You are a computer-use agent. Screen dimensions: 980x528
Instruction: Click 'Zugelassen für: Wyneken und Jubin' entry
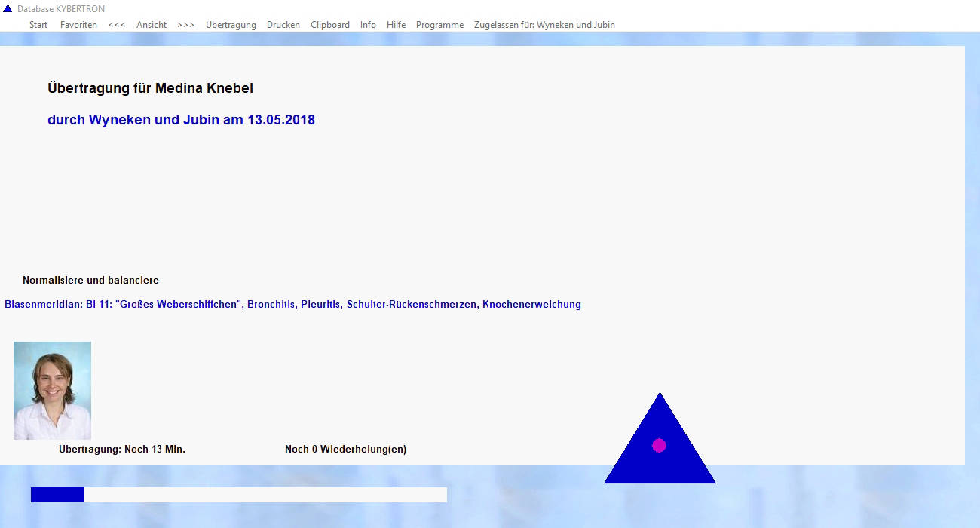(x=544, y=25)
